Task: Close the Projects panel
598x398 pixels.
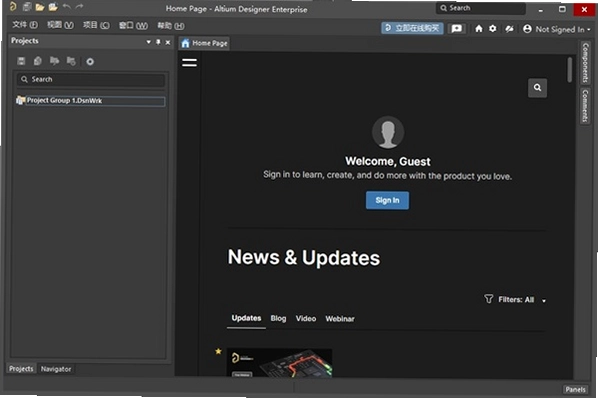Action: [168, 42]
